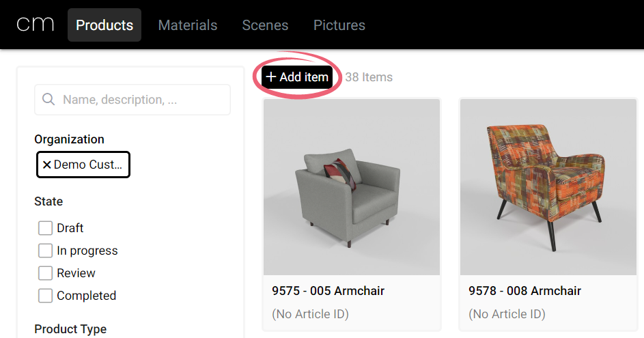This screenshot has width=644, height=338.
Task: Click the cm logo icon
Action: point(36,25)
